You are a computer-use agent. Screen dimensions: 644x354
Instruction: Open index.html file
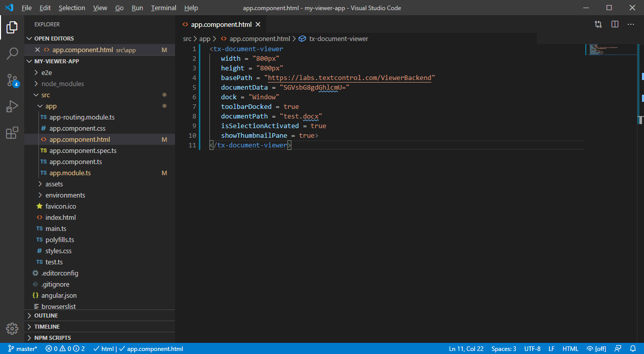pos(100,217)
